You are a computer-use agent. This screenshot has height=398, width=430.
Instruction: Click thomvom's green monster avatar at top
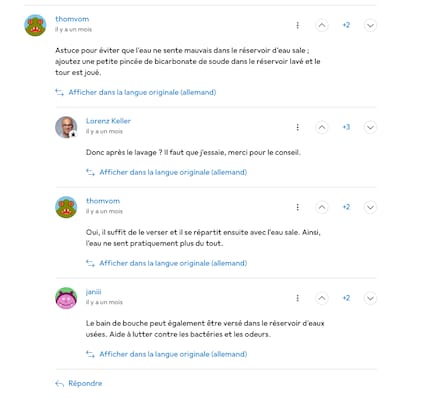(35, 25)
